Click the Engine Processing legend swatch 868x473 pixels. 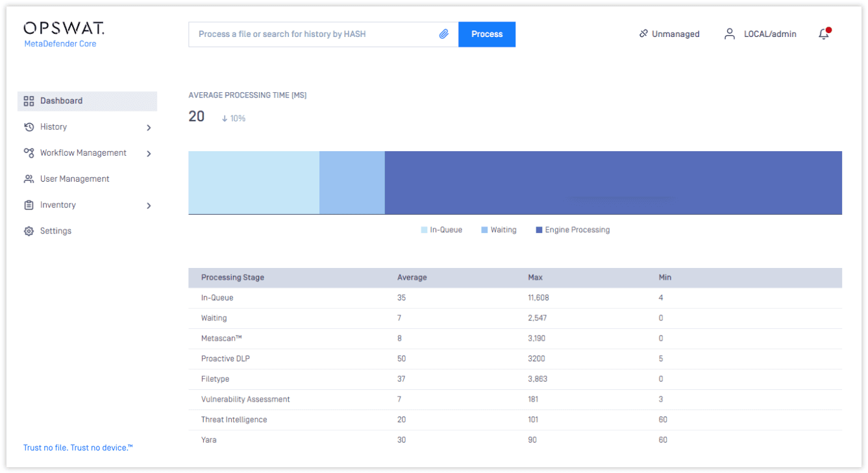(x=539, y=230)
